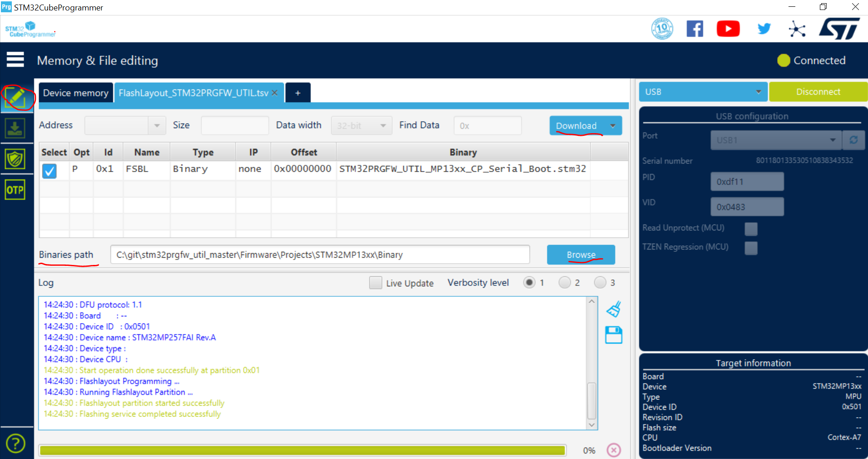Open the Data width 32-bit dropdown
Screen dimensions: 868x459
pyautogui.click(x=362, y=125)
